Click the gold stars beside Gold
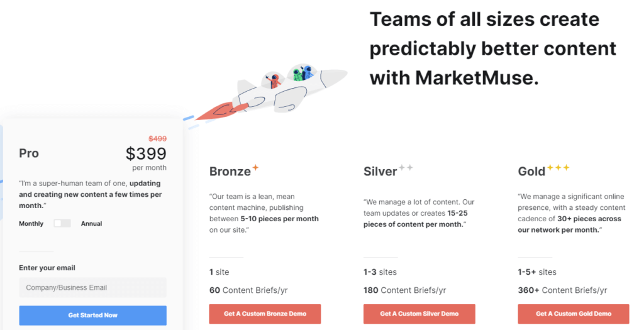The height and width of the screenshot is (330, 644). 558,167
